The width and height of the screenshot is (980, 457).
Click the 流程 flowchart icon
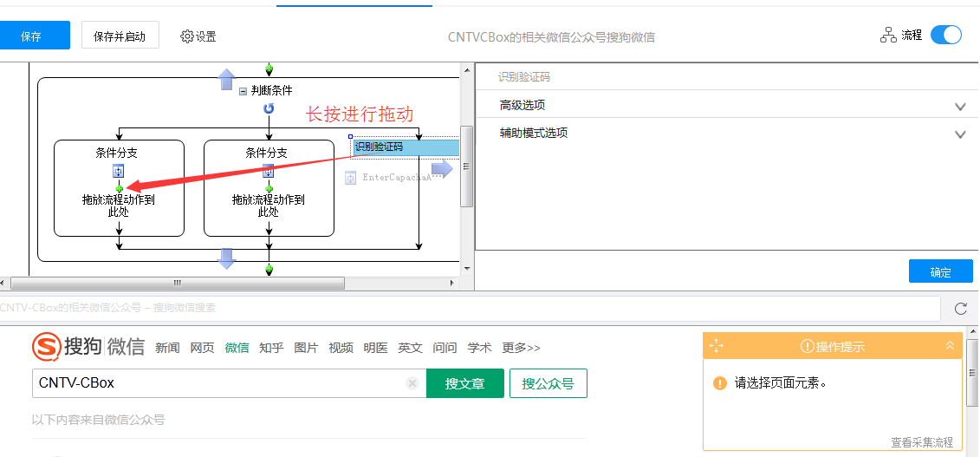[x=888, y=36]
